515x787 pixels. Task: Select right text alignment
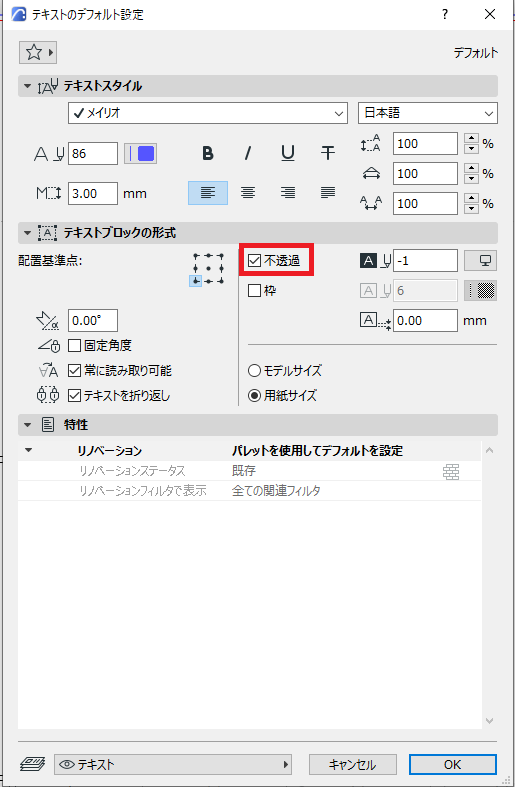point(288,193)
